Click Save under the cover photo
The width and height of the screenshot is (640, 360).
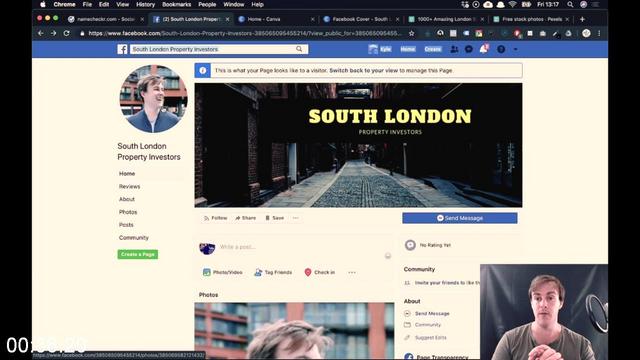click(x=274, y=218)
